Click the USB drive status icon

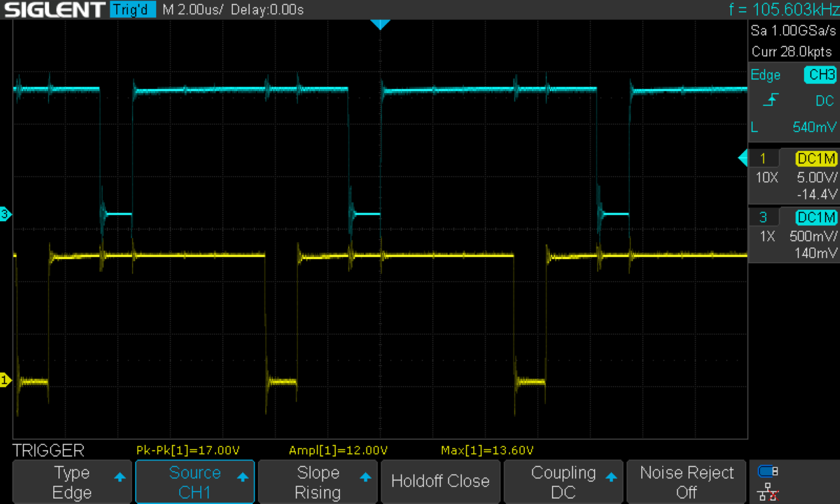click(767, 471)
